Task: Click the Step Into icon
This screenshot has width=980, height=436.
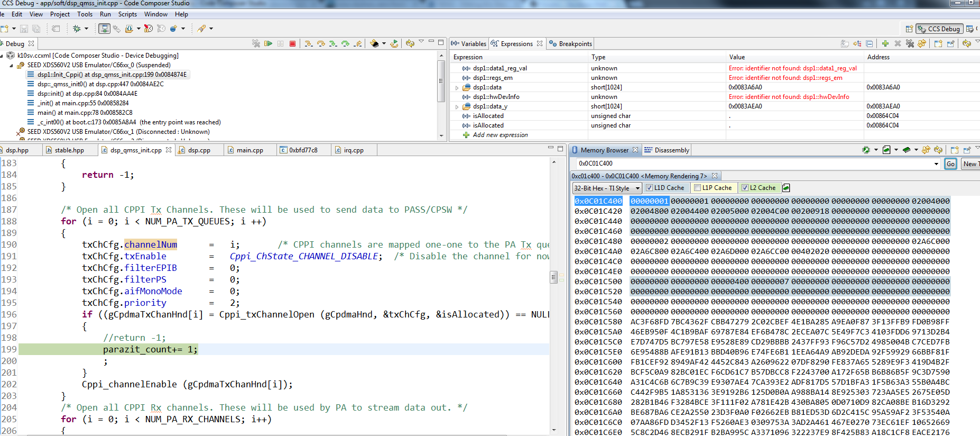Action: click(309, 43)
